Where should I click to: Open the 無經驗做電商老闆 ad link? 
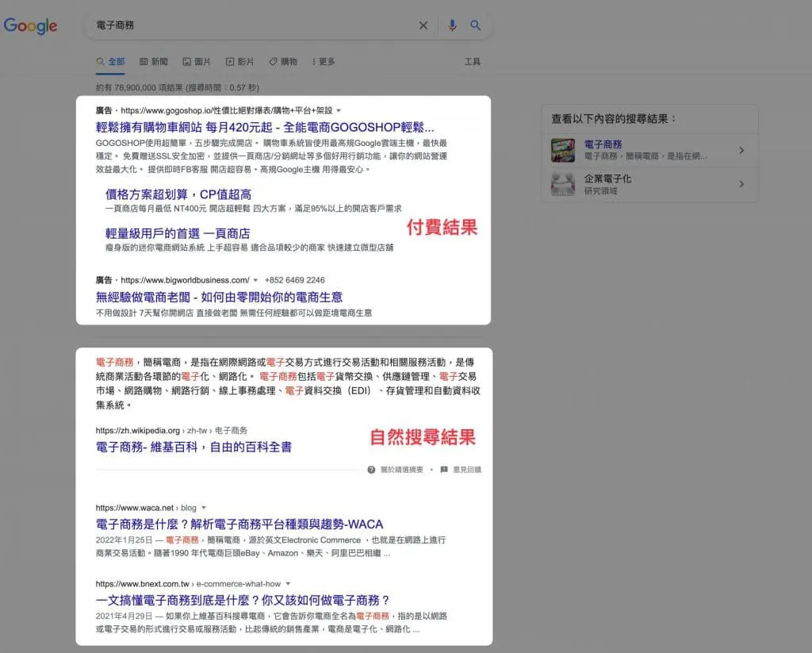click(219, 297)
